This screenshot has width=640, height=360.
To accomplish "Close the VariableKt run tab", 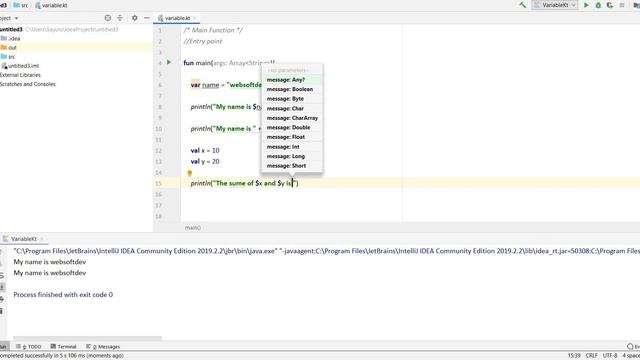I will [42, 239].
